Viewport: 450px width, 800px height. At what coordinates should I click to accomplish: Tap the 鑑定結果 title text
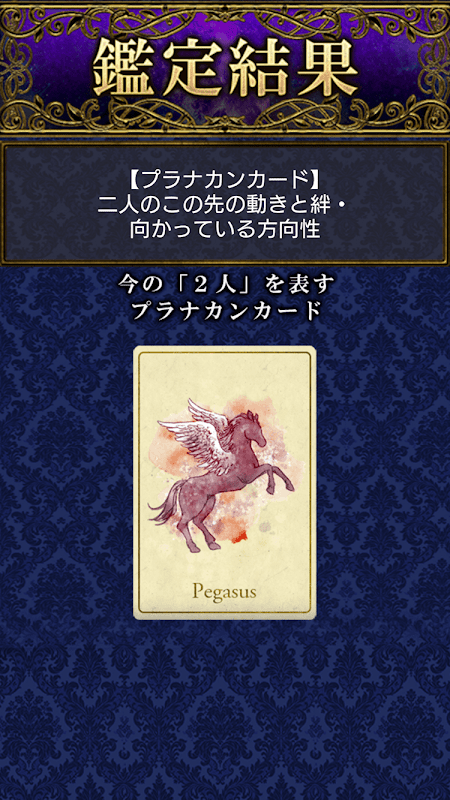pyautogui.click(x=225, y=67)
